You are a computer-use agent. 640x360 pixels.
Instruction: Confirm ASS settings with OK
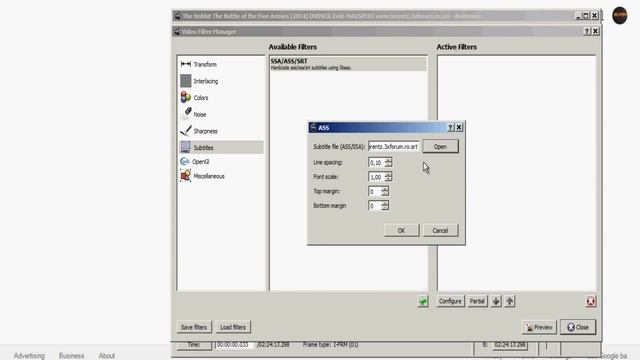coord(402,230)
